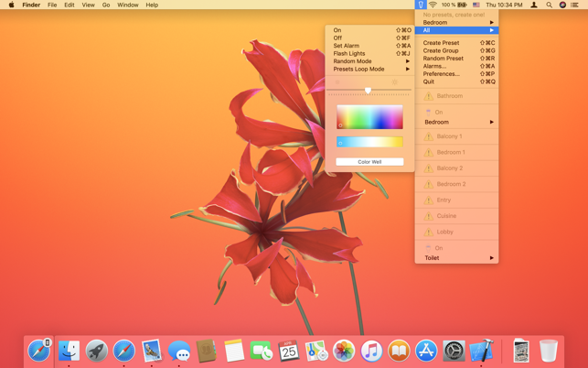Image resolution: width=588 pixels, height=368 pixels.
Task: Open Spotlight search magnifier
Action: coord(549,5)
